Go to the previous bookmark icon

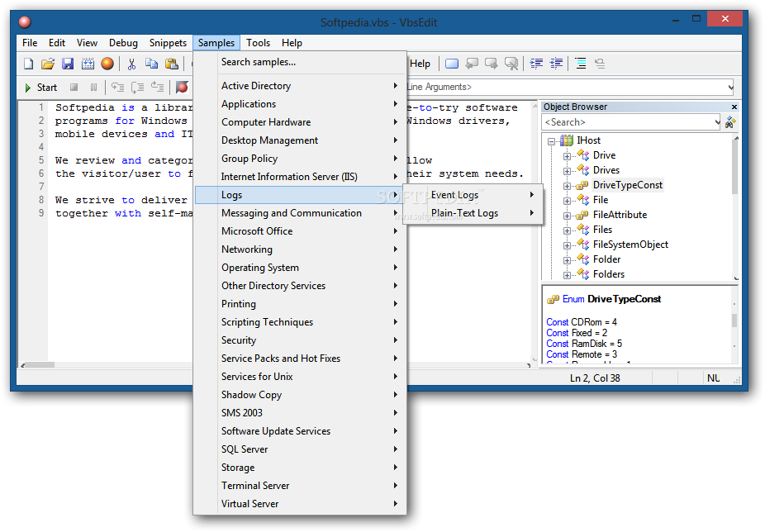(472, 64)
